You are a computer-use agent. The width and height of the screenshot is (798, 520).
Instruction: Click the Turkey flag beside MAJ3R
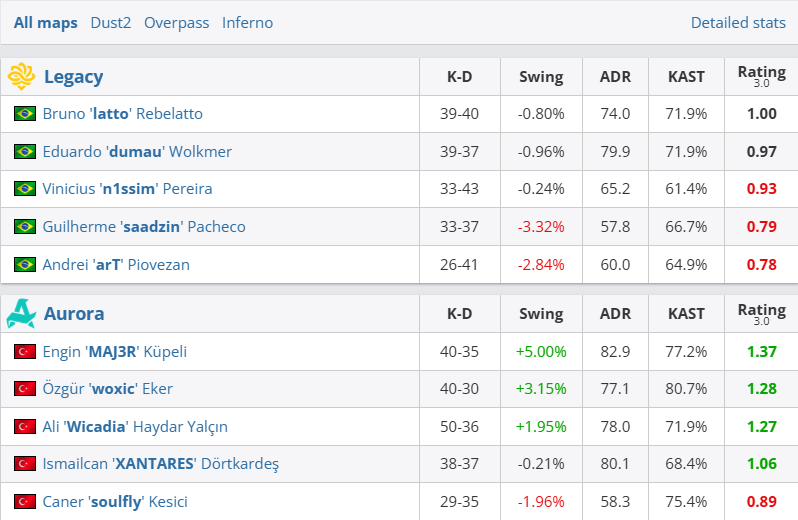click(x=25, y=352)
